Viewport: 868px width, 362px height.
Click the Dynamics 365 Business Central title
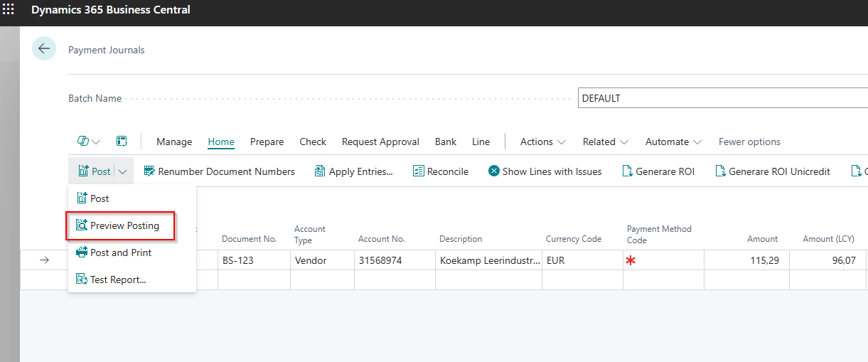coord(111,10)
